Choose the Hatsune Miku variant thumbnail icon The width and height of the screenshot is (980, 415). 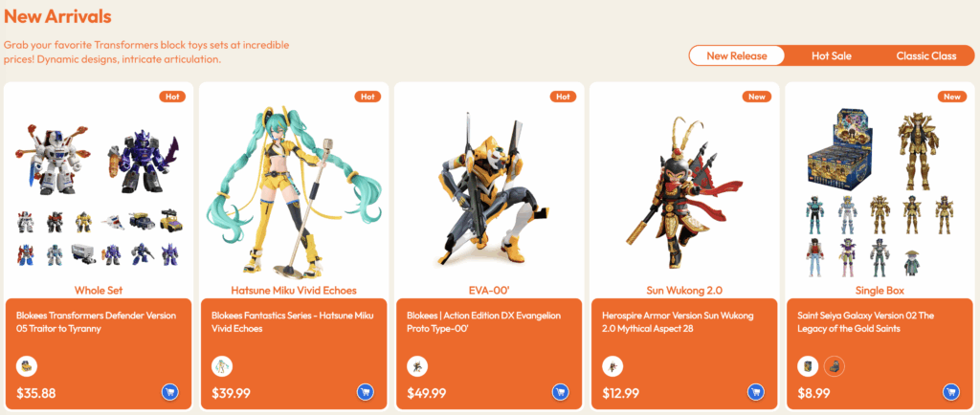pyautogui.click(x=222, y=366)
